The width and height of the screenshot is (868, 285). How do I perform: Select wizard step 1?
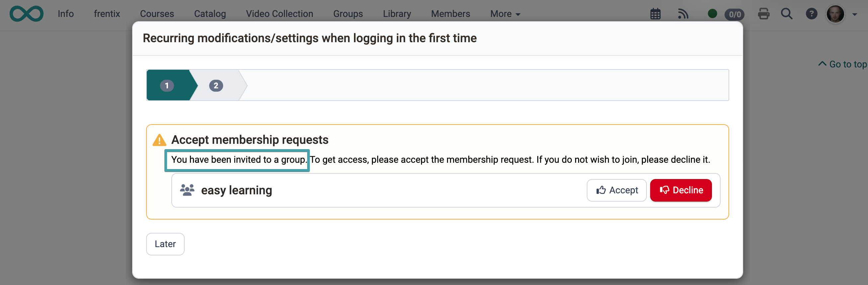(x=167, y=86)
